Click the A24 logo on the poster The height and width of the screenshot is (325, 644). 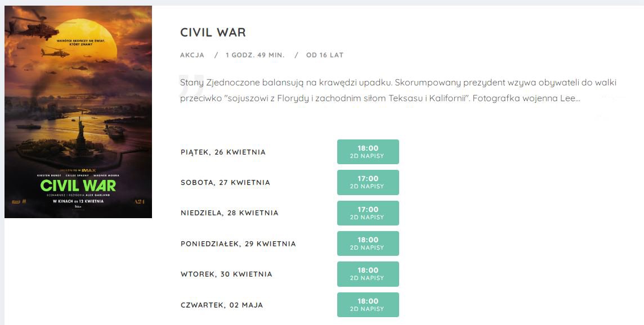(140, 201)
